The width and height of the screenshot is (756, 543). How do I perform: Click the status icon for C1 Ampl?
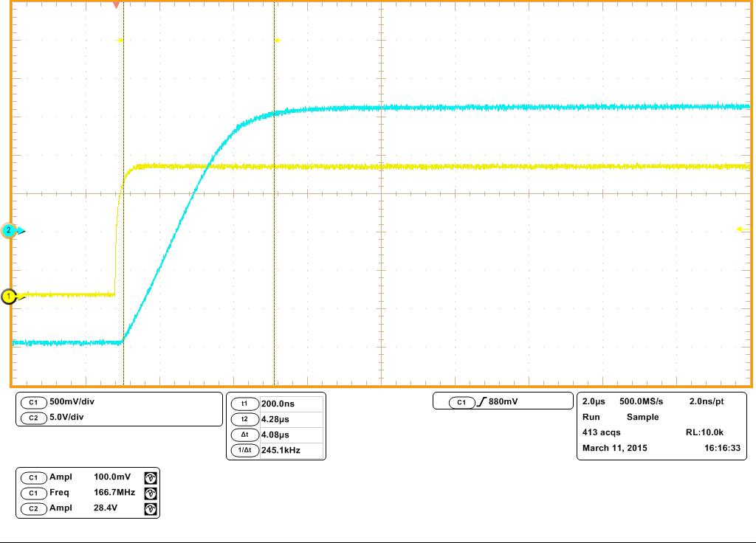click(151, 478)
